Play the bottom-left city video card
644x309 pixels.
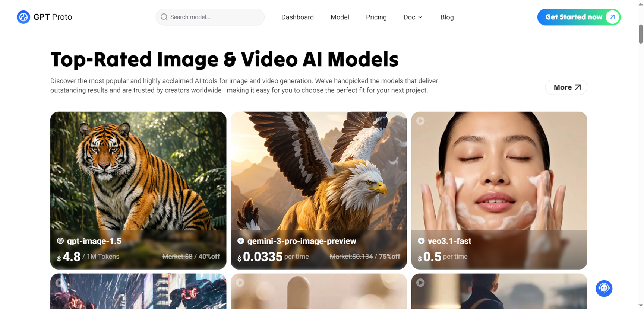coord(60,283)
